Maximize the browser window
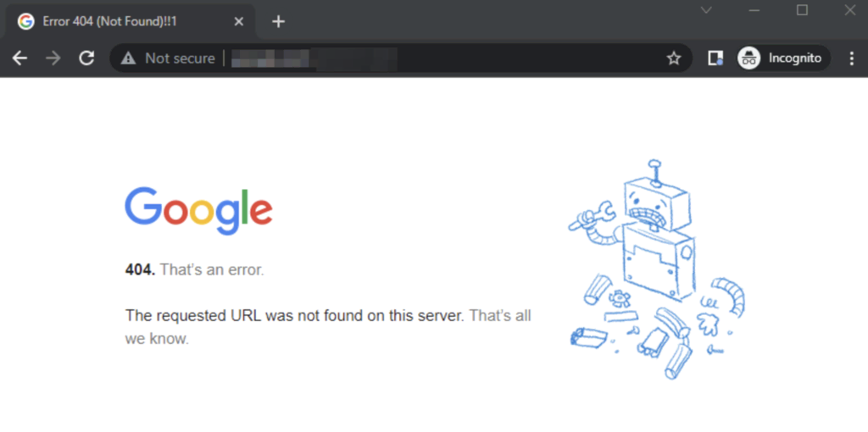The height and width of the screenshot is (432, 868). (802, 10)
